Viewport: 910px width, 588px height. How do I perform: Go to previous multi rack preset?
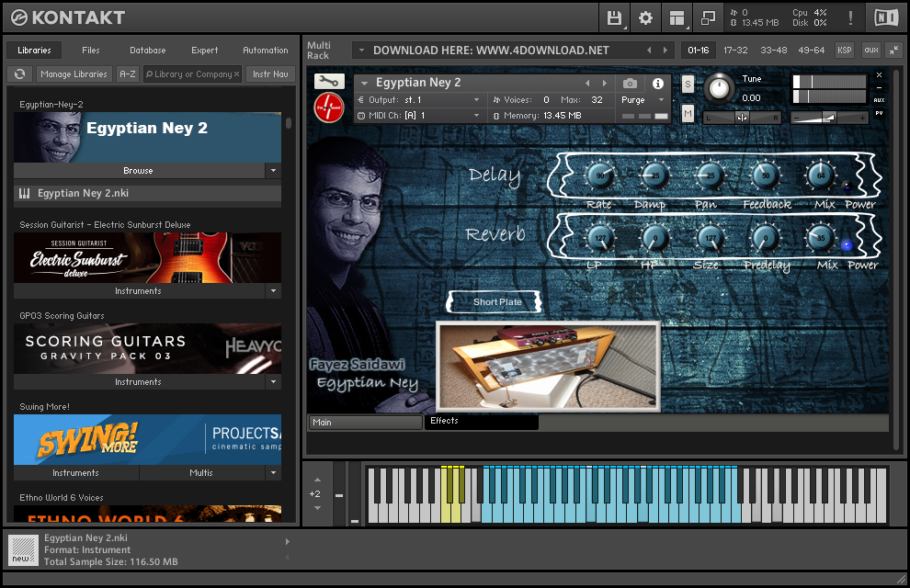pyautogui.click(x=649, y=51)
